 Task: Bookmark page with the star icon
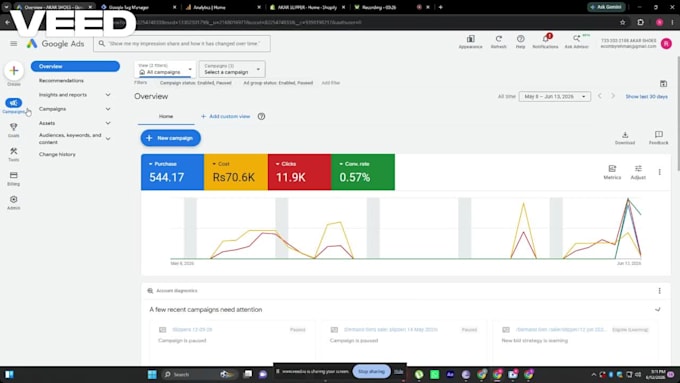pos(622,22)
